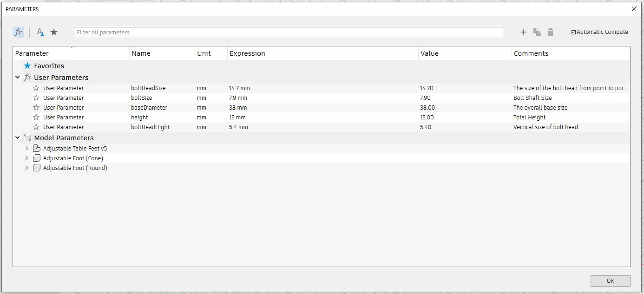Click the 7.9 mm expression cell
644x294 pixels.
(238, 98)
